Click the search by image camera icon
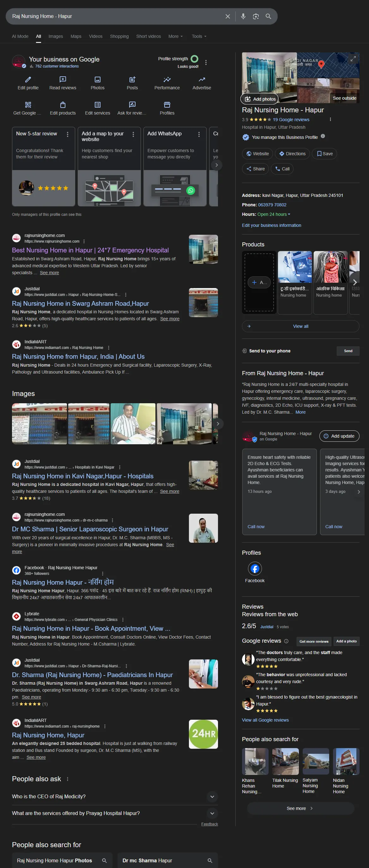369x868 pixels. (x=256, y=16)
